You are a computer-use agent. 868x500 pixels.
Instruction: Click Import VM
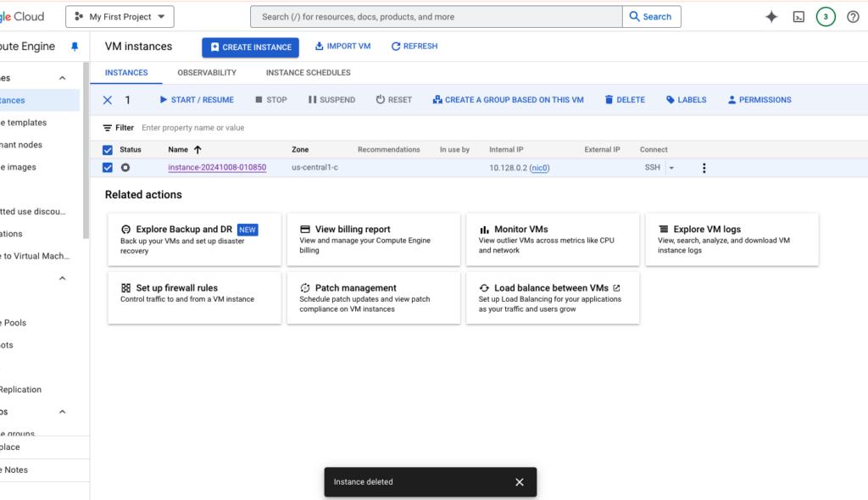(x=343, y=46)
